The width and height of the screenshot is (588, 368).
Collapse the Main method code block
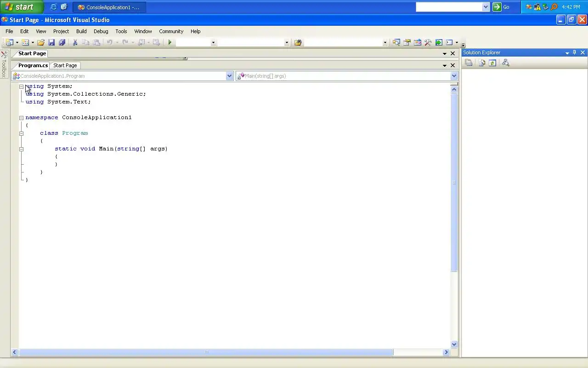pyautogui.click(x=21, y=149)
